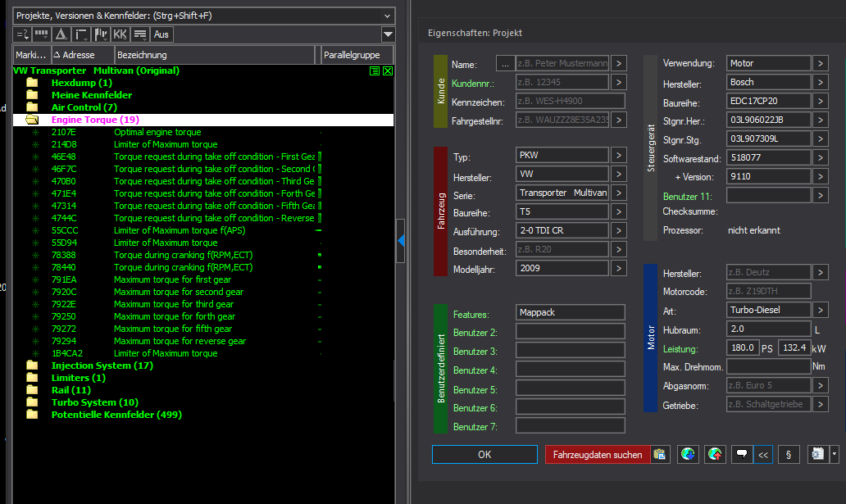Sort by the Adresse column header
The image size is (846, 504).
coord(79,55)
